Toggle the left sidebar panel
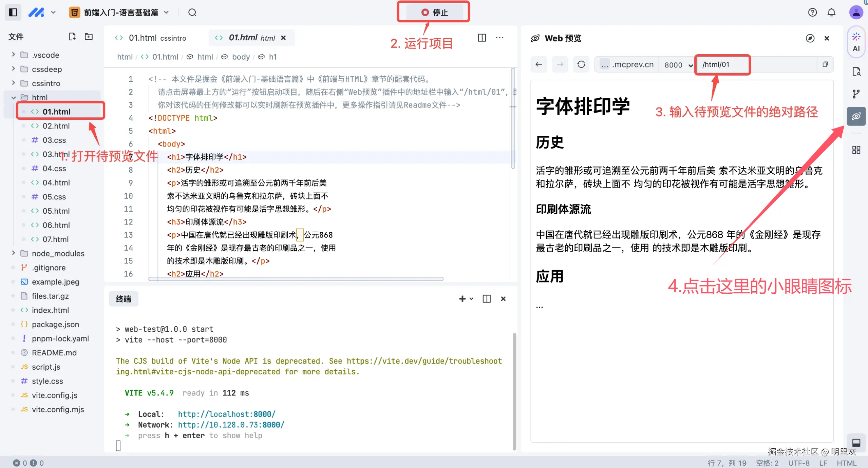The image size is (868, 468). coord(13,13)
